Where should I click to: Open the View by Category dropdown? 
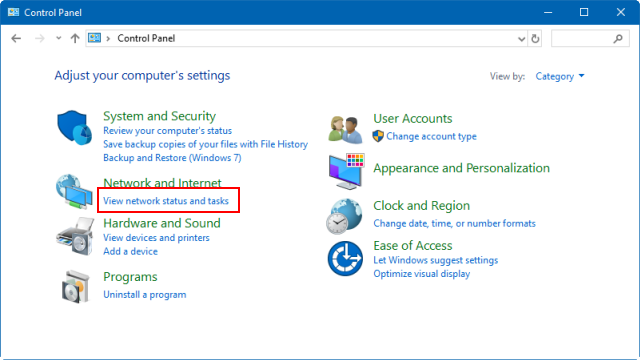pos(560,76)
